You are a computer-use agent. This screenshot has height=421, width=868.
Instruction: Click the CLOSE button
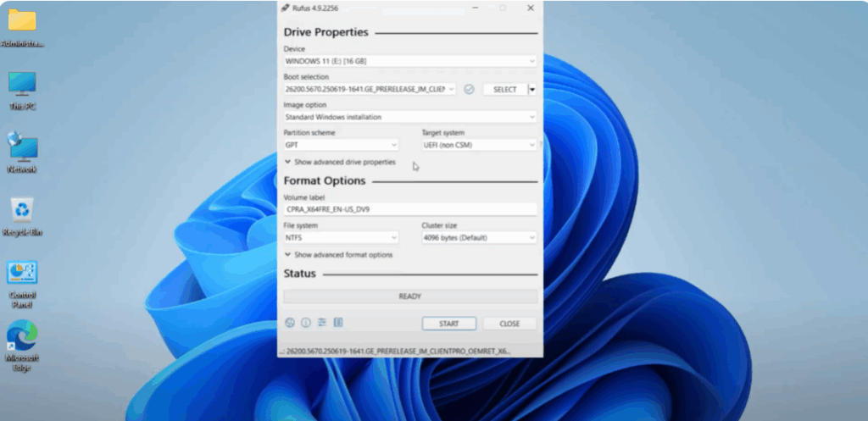[509, 324]
